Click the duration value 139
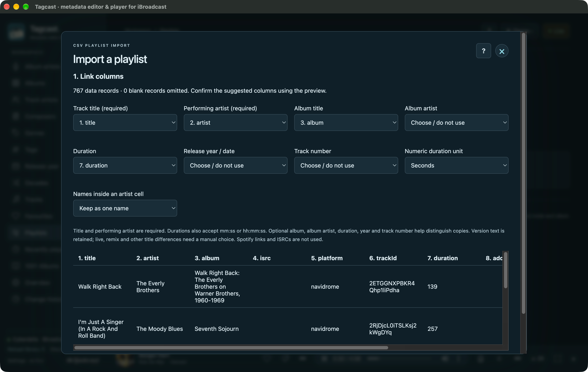 [x=432, y=287]
